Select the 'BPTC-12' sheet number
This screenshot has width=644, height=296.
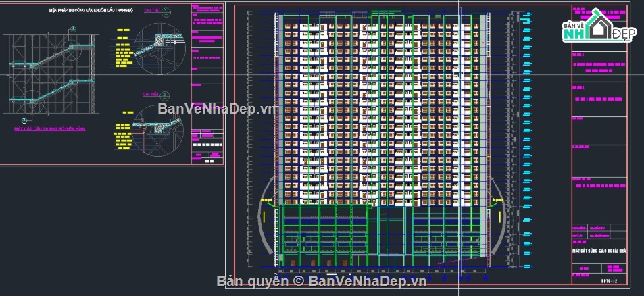(x=609, y=281)
